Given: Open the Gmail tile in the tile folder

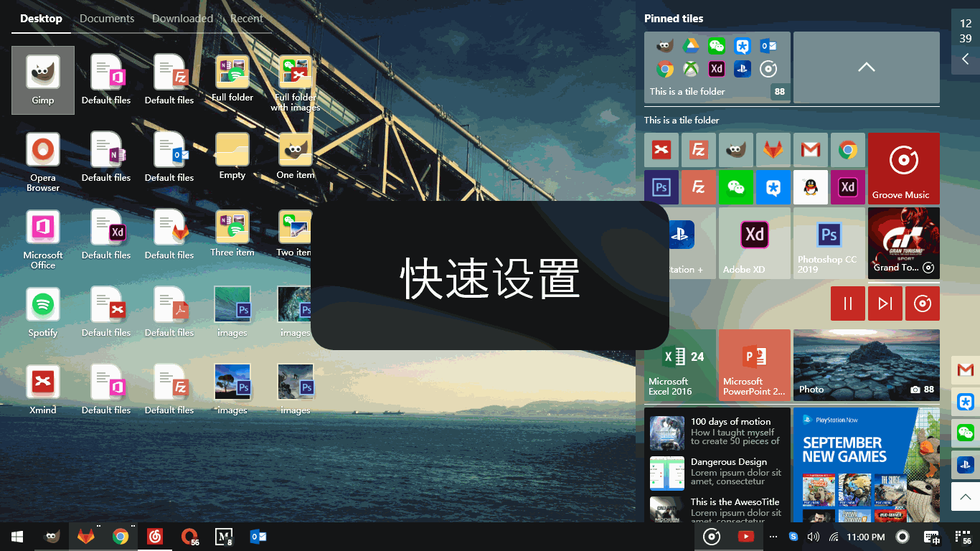Looking at the screenshot, I should click(x=811, y=150).
